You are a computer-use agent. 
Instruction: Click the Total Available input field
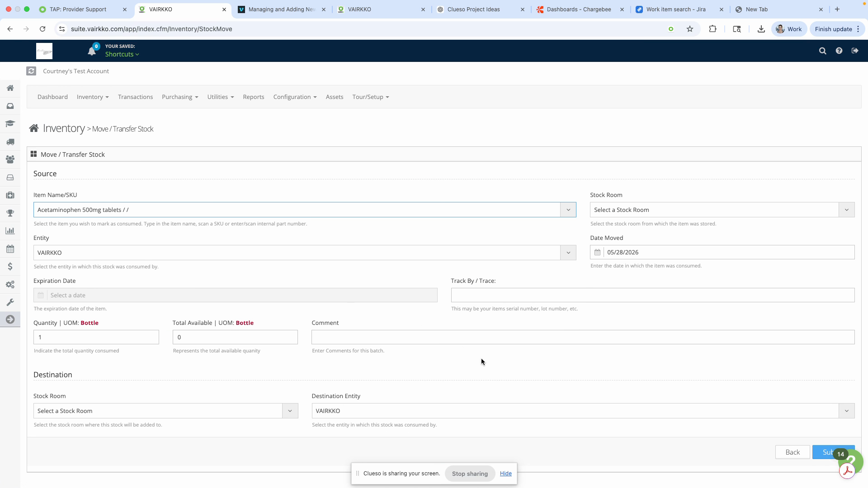click(x=235, y=337)
